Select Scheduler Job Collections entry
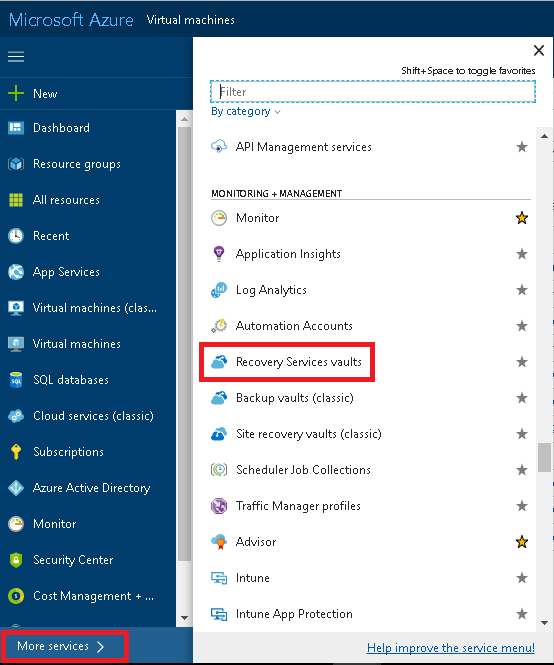 click(x=303, y=470)
